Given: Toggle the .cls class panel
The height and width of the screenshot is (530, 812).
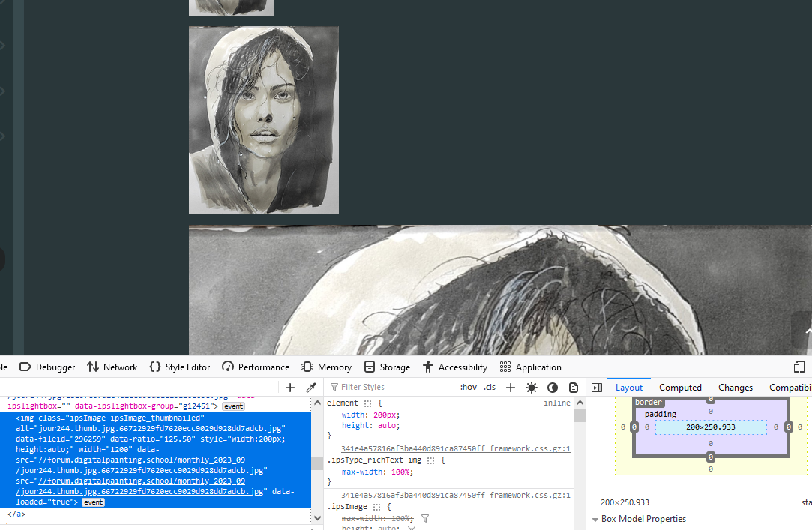Looking at the screenshot, I should (490, 387).
